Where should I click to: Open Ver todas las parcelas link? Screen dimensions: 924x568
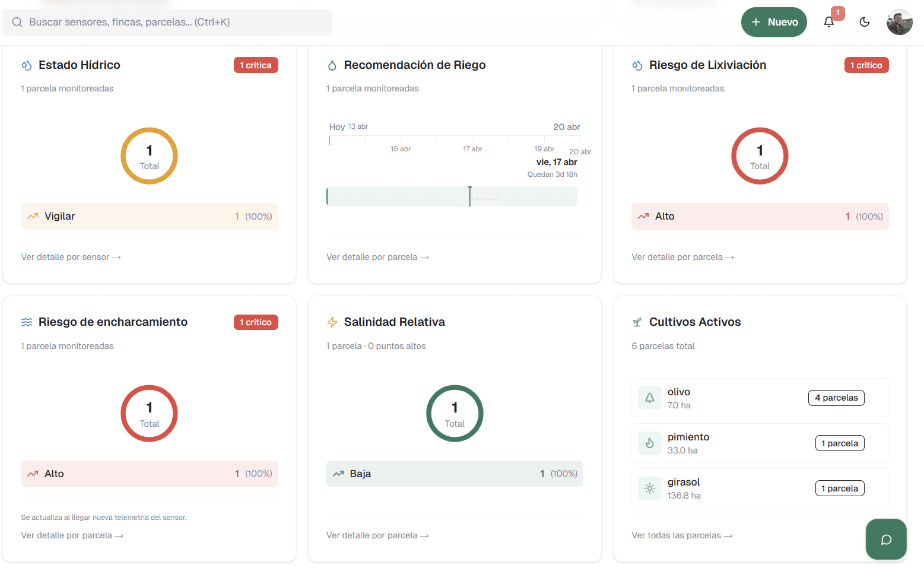(x=682, y=535)
